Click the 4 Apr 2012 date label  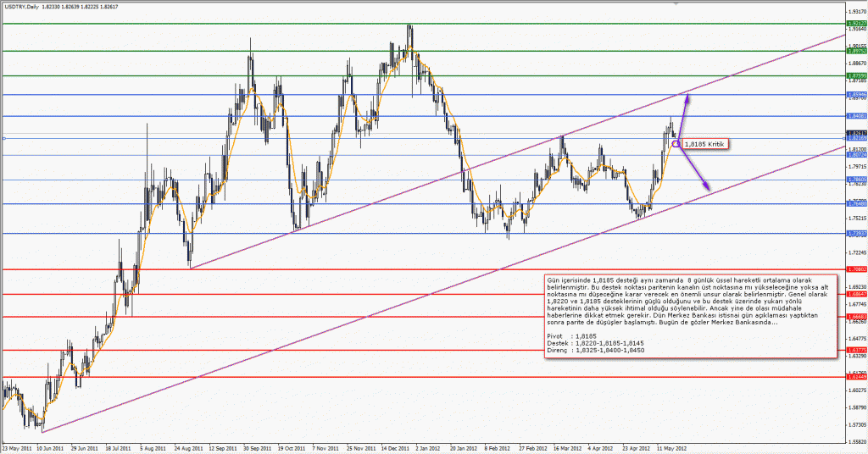(x=601, y=448)
